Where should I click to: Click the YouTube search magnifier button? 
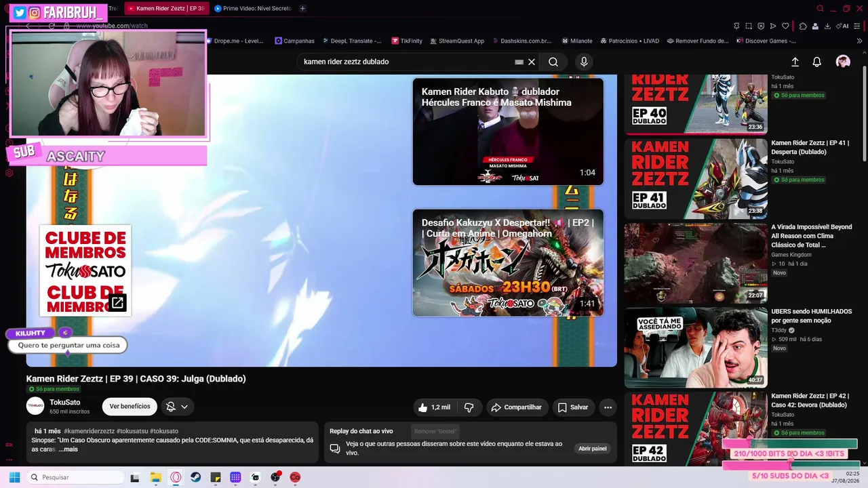point(553,62)
